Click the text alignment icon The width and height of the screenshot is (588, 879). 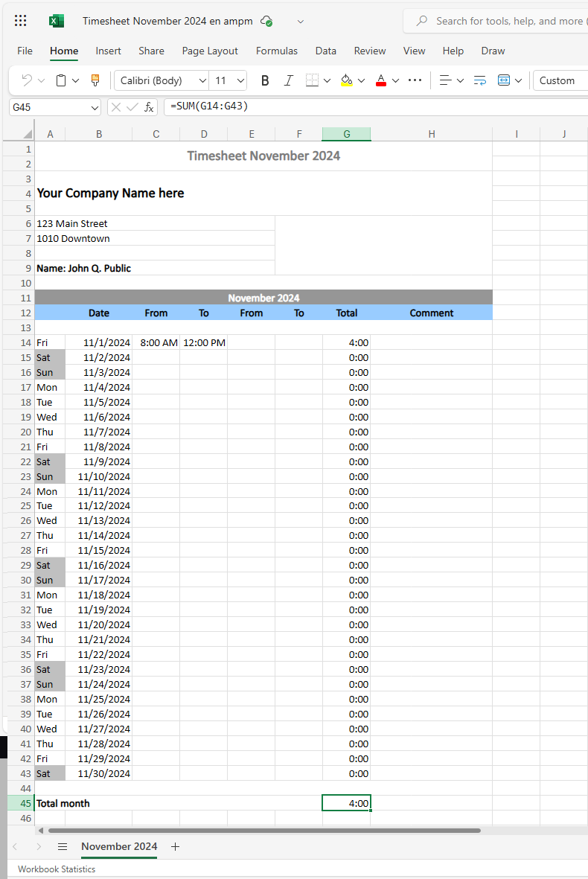[x=445, y=80]
